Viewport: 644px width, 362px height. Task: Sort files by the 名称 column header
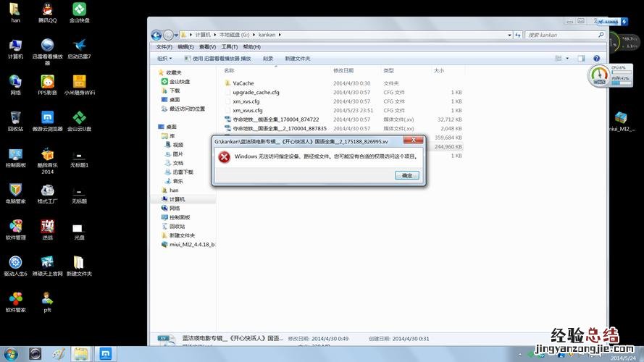click(229, 71)
